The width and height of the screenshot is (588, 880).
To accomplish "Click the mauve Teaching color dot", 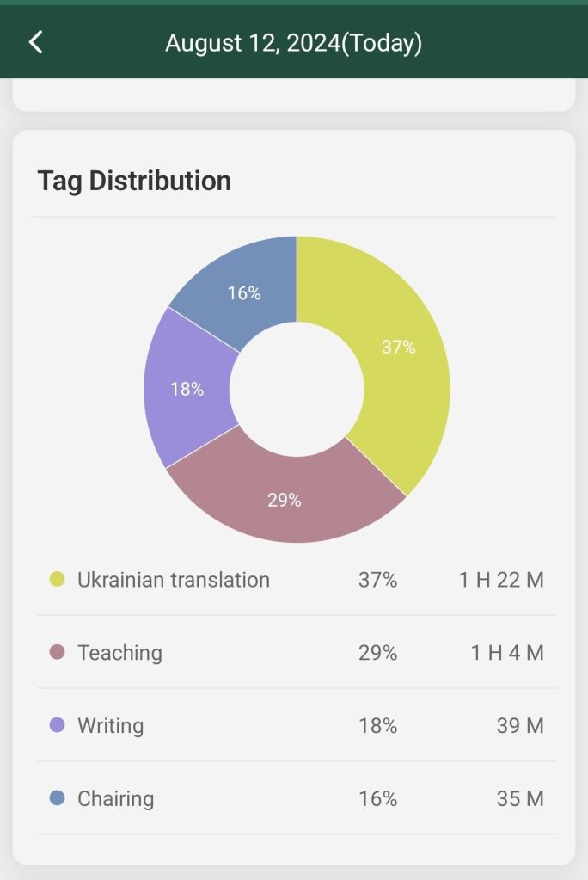I will 58,652.
